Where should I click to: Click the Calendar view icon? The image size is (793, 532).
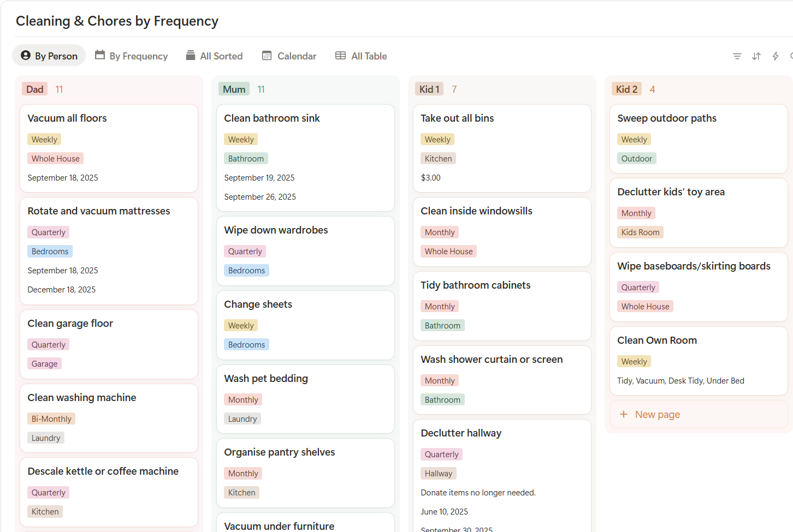(267, 56)
